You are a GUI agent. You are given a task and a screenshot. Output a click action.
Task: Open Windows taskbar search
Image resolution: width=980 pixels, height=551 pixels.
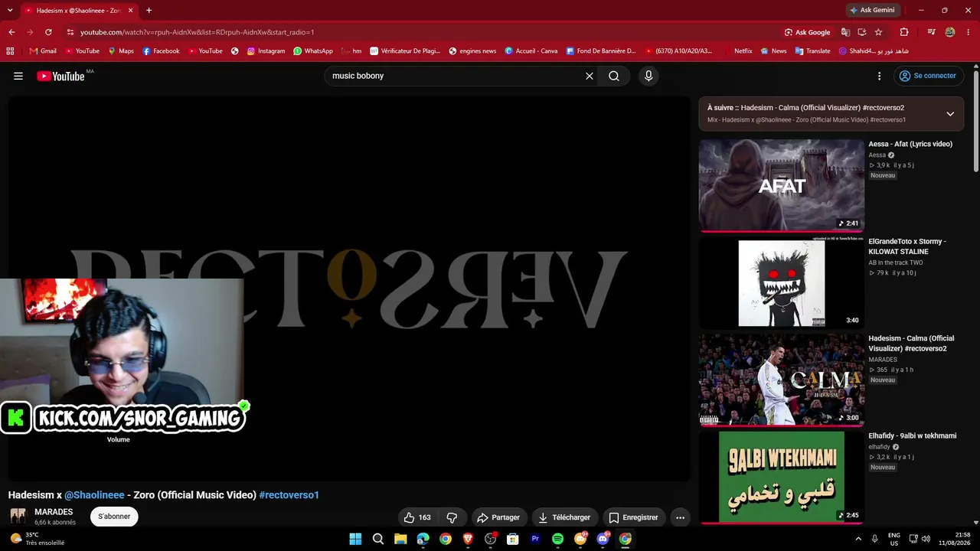(x=378, y=539)
